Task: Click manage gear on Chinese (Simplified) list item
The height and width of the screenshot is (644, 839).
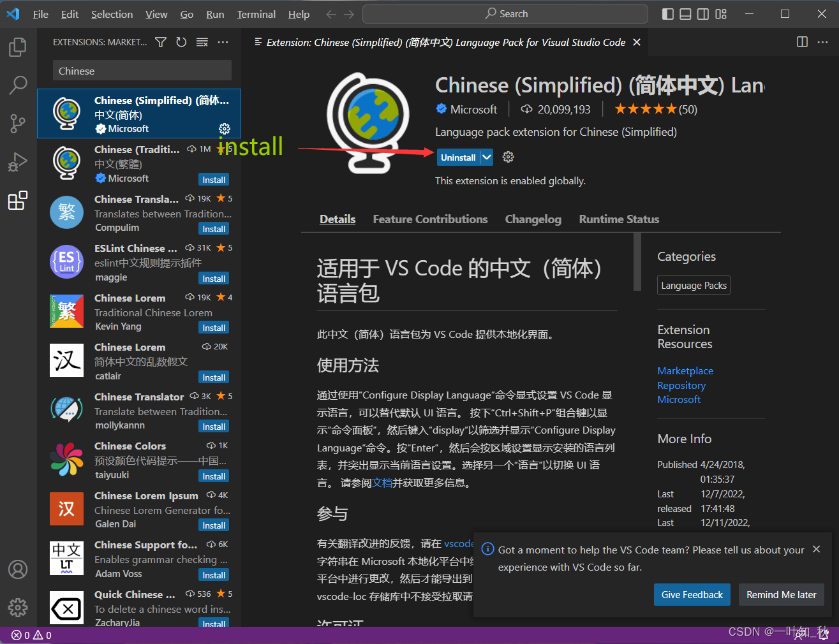Action: pyautogui.click(x=225, y=129)
